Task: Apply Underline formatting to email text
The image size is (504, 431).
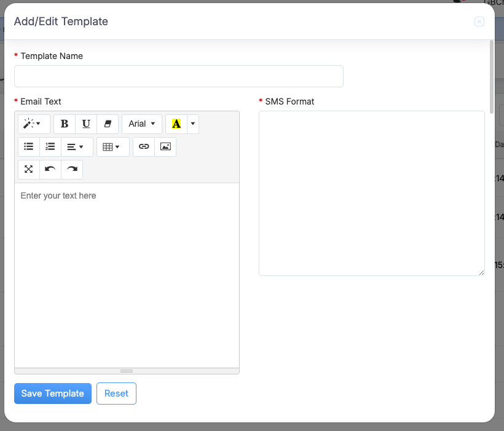Action: click(86, 124)
